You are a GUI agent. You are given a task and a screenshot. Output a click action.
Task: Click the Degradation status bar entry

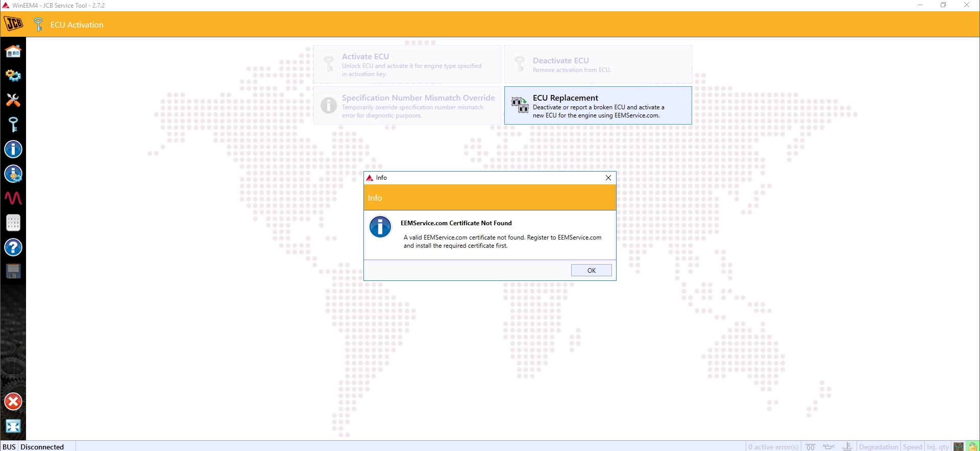pos(878,447)
